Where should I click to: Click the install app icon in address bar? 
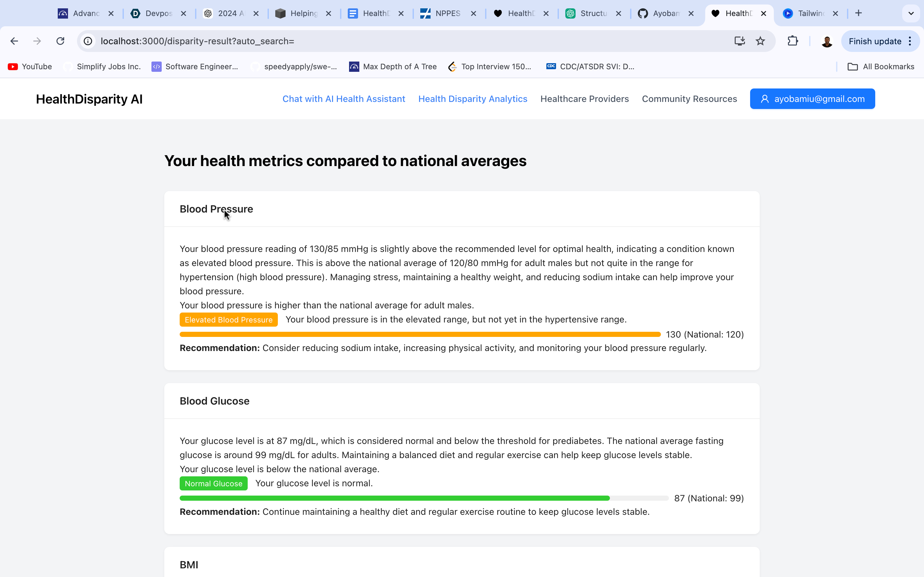tap(740, 41)
